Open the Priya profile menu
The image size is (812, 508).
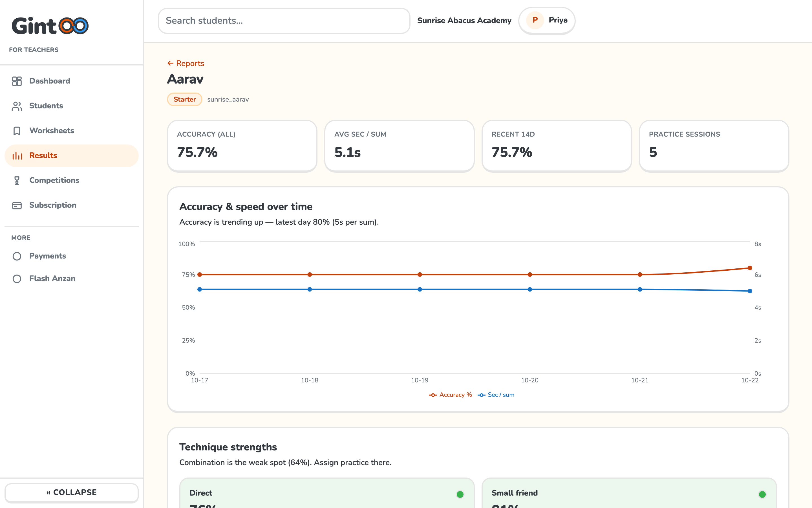point(547,20)
